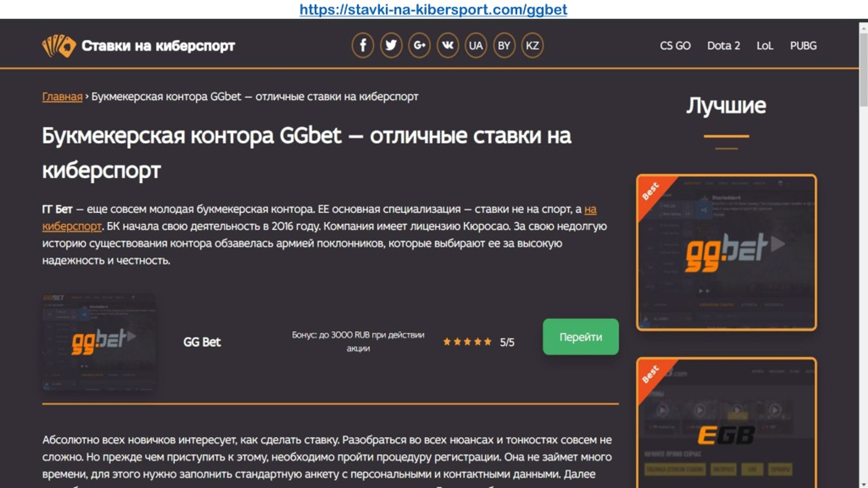Click the Главная breadcrumb link
This screenshot has width=868, height=488.
point(62,97)
